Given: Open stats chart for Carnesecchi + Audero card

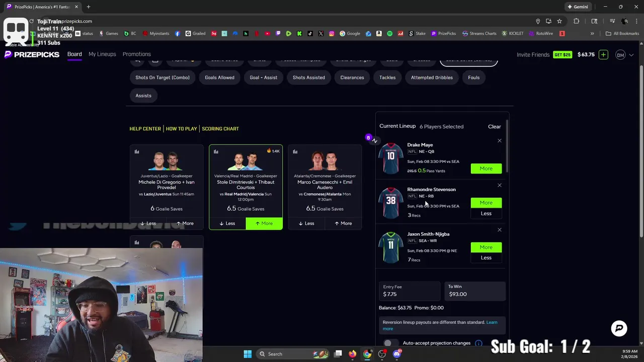Looking at the screenshot, I should (295, 151).
